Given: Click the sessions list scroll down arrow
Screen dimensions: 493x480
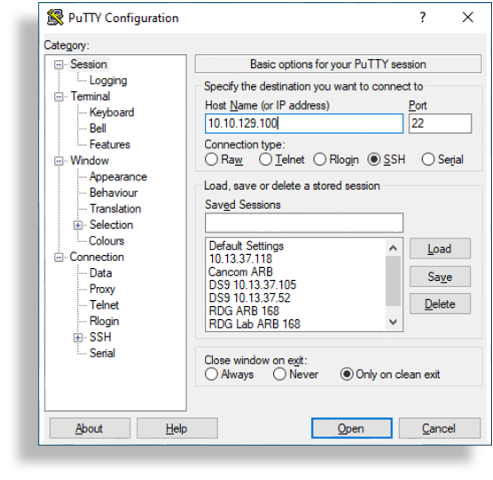Looking at the screenshot, I should 393,322.
